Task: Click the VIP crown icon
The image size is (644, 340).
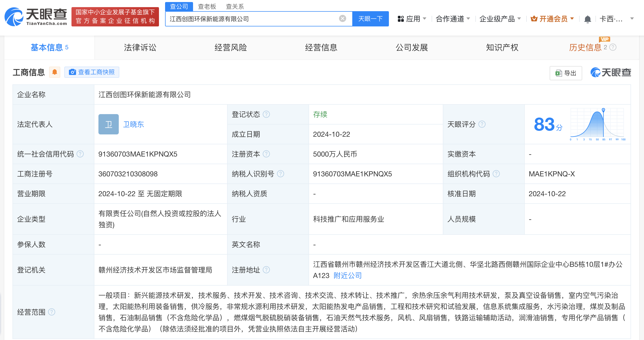Action: click(x=534, y=19)
